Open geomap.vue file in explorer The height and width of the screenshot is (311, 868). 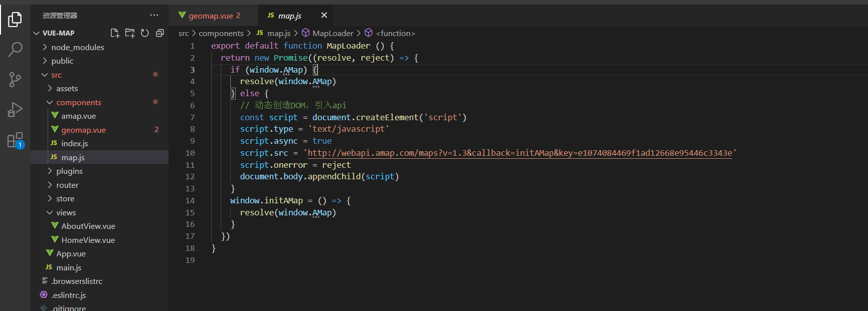(99, 130)
